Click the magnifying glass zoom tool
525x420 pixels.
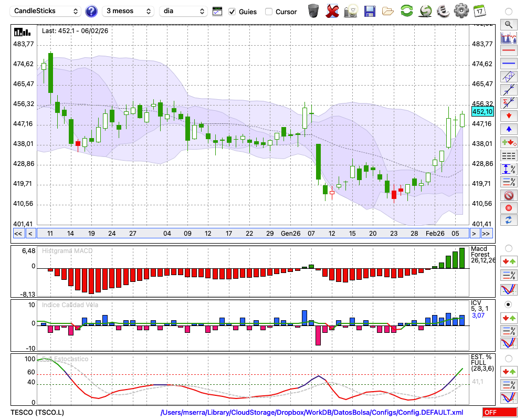tap(509, 24)
